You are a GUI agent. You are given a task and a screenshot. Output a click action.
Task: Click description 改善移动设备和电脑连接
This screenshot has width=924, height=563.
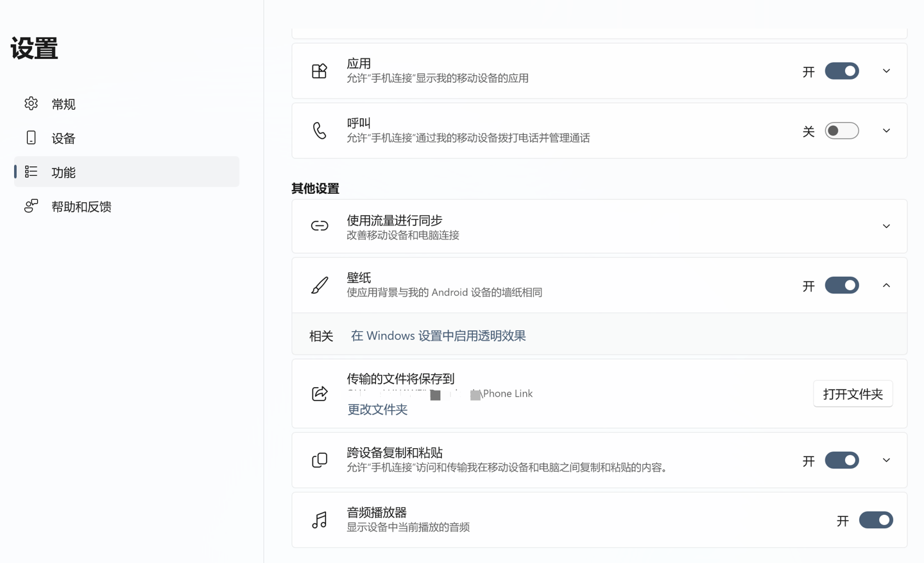(403, 235)
